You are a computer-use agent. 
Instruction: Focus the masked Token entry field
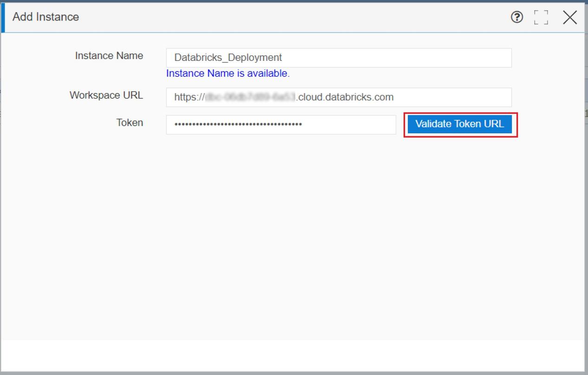(281, 125)
